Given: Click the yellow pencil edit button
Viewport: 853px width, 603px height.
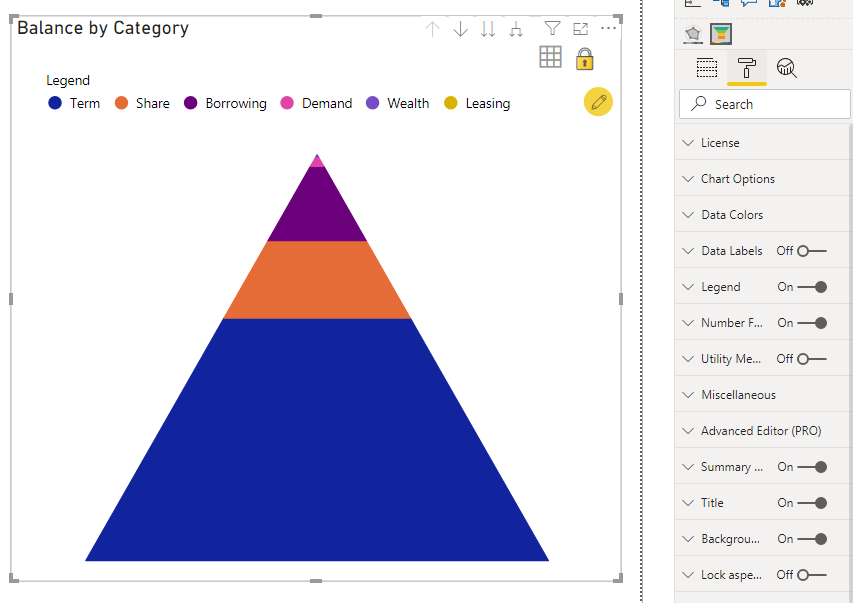Looking at the screenshot, I should (x=598, y=102).
